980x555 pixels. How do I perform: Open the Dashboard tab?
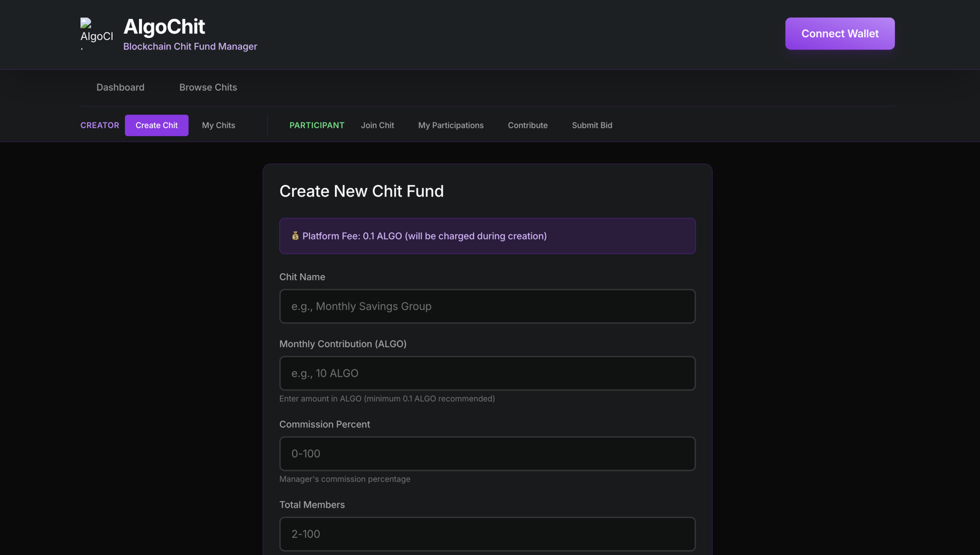coord(120,88)
